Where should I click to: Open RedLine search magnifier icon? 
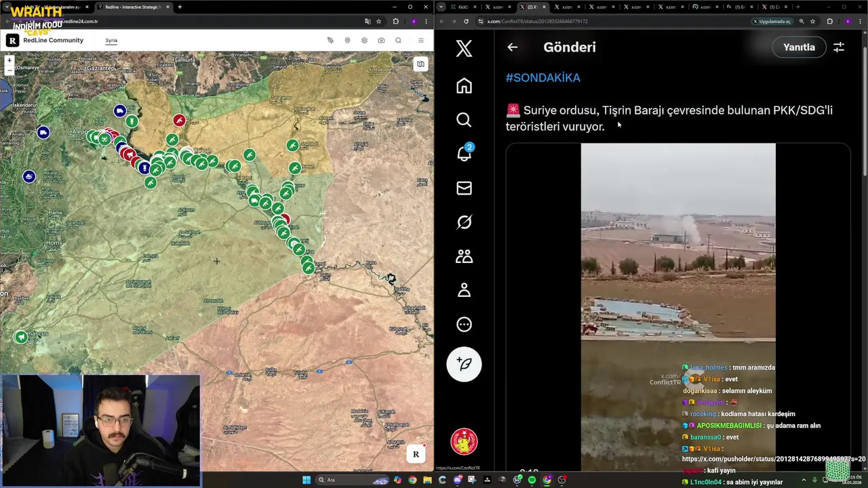pyautogui.click(x=398, y=40)
